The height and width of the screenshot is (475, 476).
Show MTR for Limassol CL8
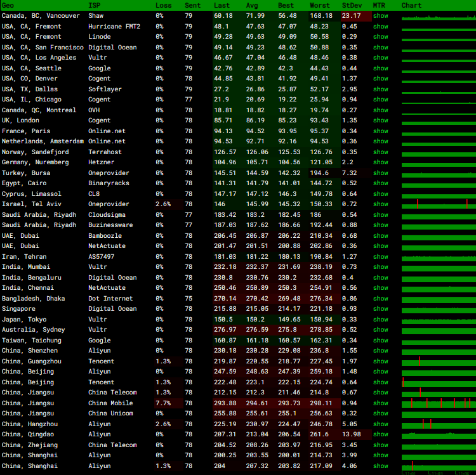pyautogui.click(x=381, y=194)
